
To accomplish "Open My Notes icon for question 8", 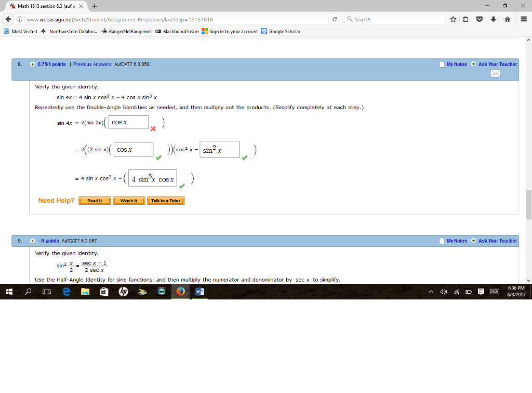I will [442, 64].
